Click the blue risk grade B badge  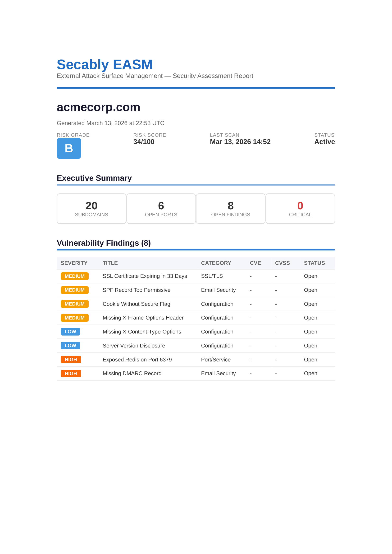coord(69,149)
